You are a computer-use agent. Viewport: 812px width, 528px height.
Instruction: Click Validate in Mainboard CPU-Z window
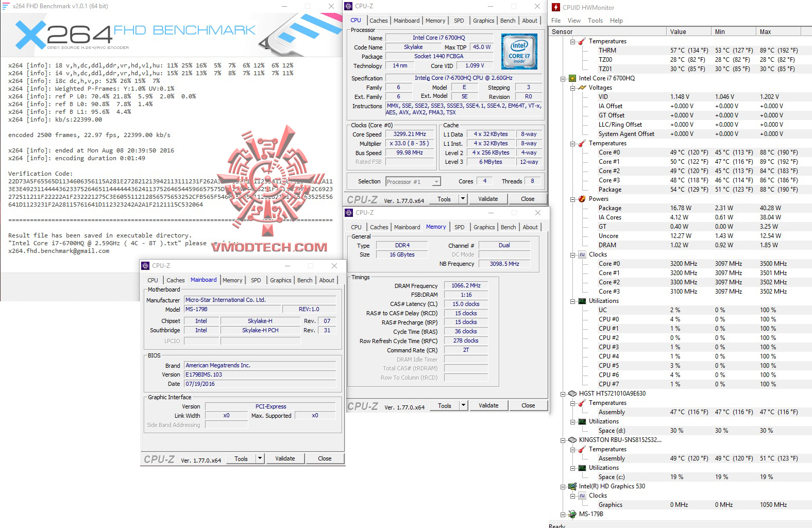click(x=285, y=458)
